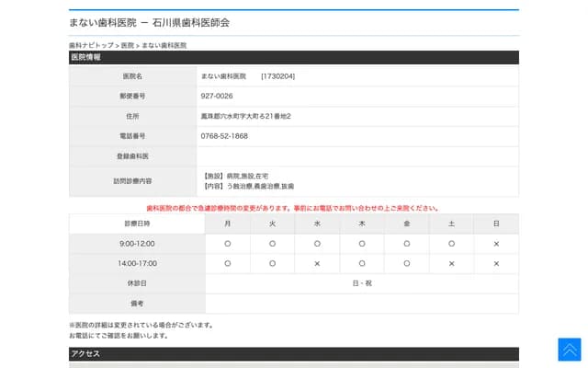Go to the 医院 breadcrumb link
Viewport: 588px width, 368px height.
point(128,45)
